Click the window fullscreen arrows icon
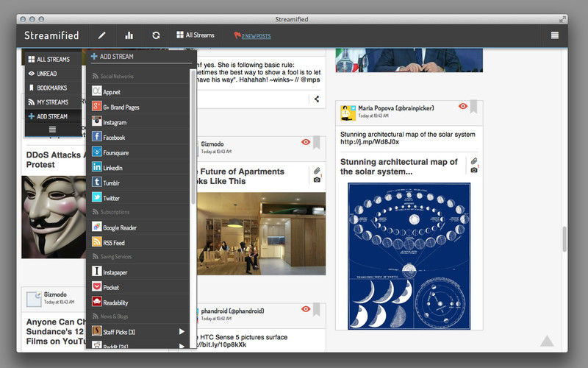The width and height of the screenshot is (588, 368). click(562, 19)
